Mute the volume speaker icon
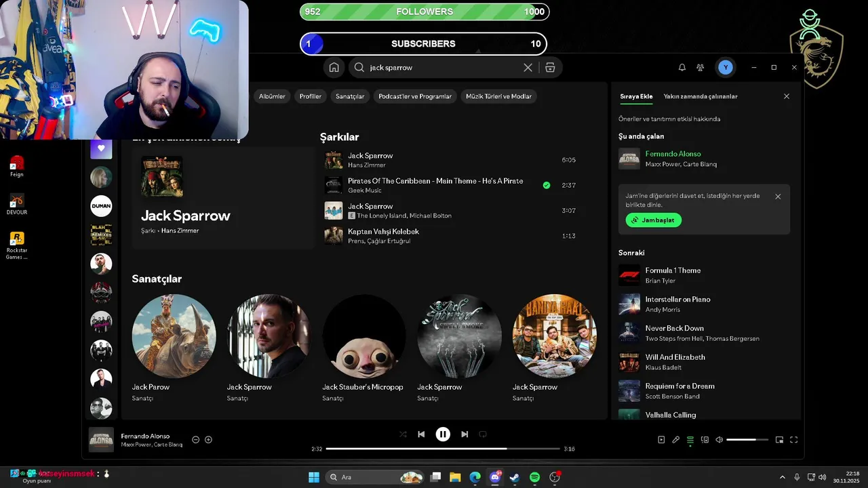868x488 pixels. click(719, 439)
